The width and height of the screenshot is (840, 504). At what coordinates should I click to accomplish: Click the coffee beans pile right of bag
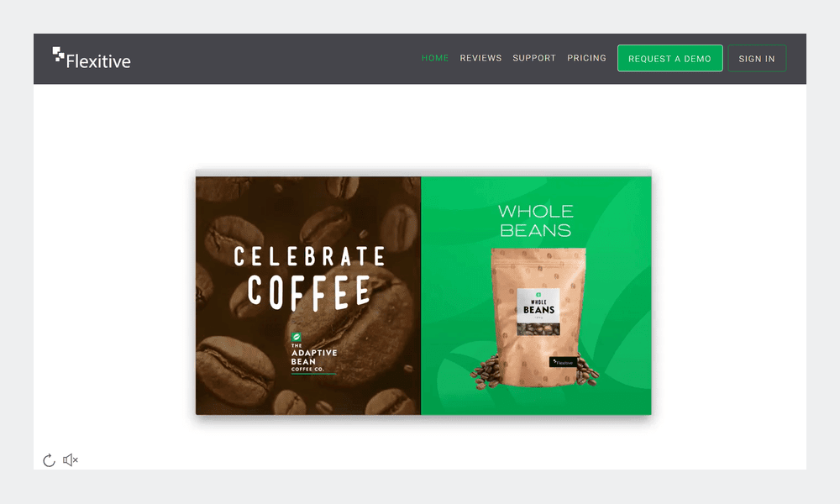588,372
